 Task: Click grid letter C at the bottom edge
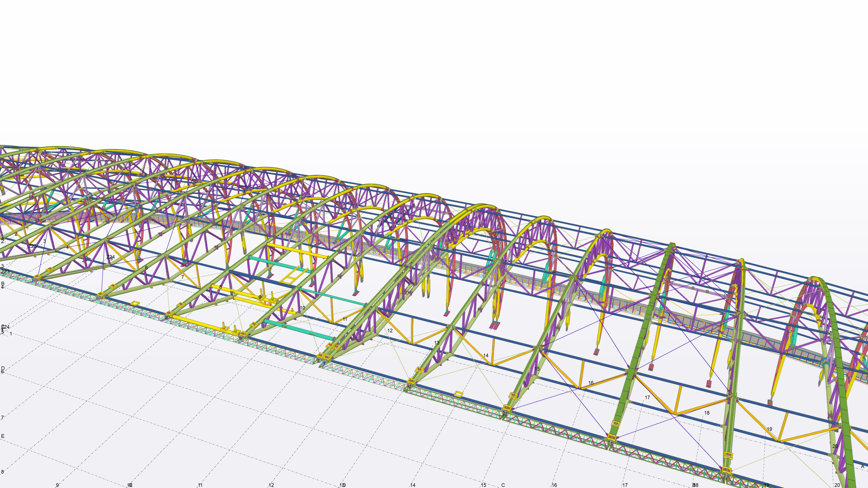click(x=503, y=485)
